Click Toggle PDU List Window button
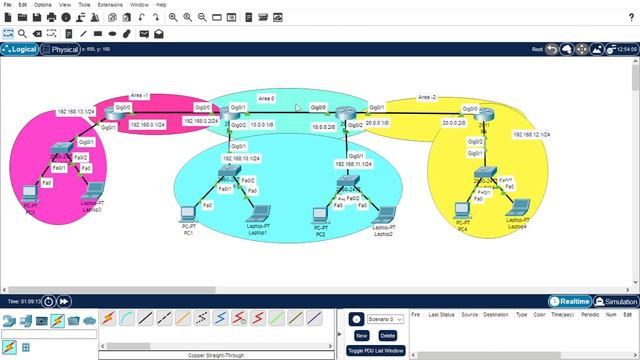 tap(376, 350)
